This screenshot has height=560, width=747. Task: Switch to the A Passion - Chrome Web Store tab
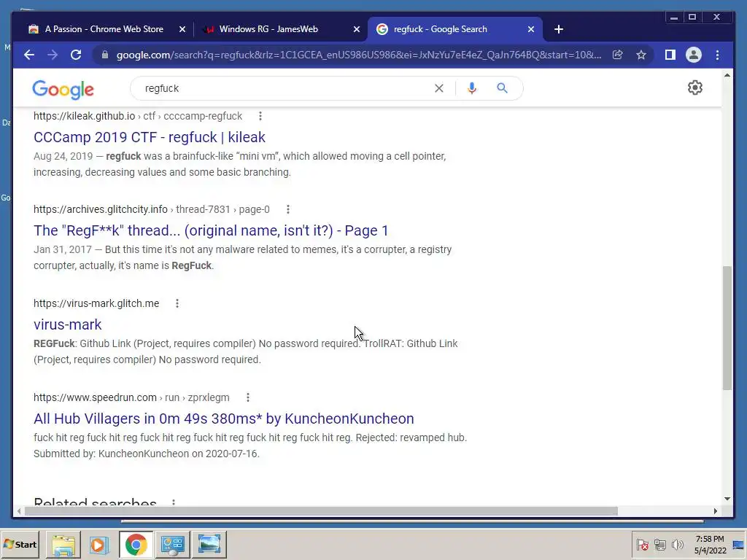click(x=104, y=29)
